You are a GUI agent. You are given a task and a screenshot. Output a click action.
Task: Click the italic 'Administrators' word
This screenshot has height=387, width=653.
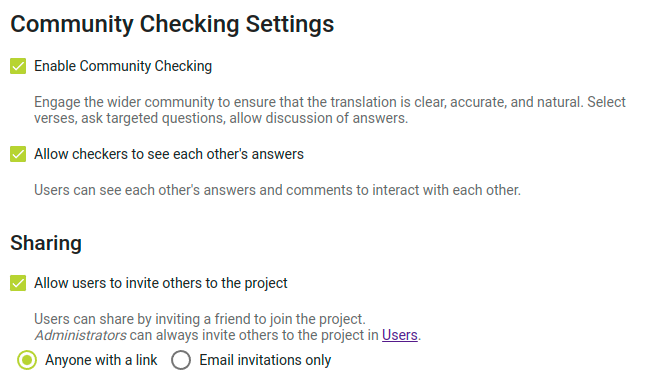pyautogui.click(x=80, y=335)
